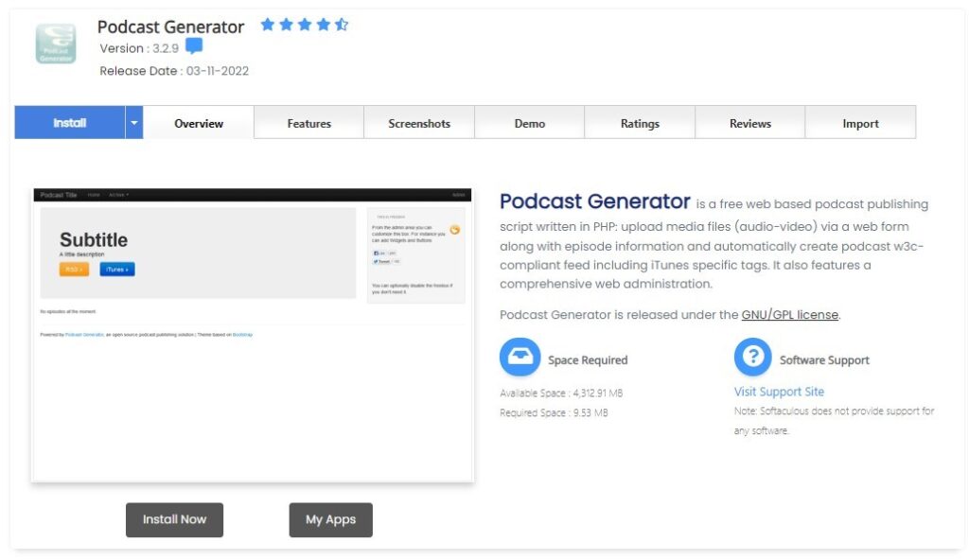This screenshot has width=969, height=560.
Task: Click the 'Version : 3.2.9' text
Action: click(x=139, y=48)
